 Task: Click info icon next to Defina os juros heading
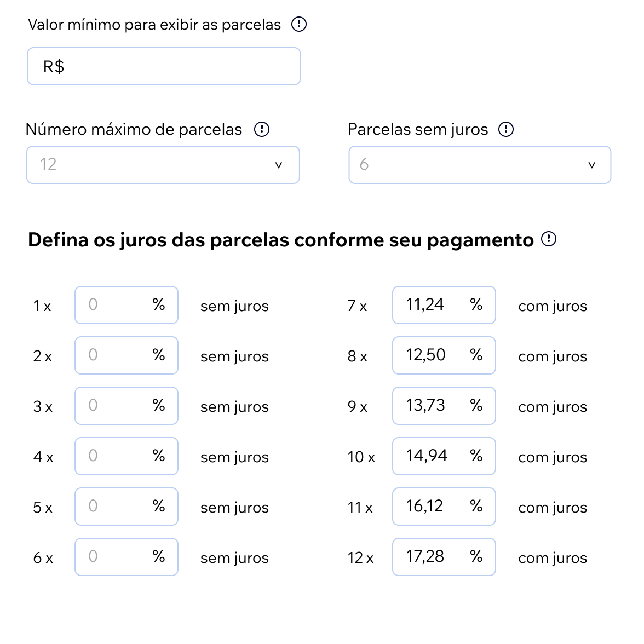tap(548, 239)
